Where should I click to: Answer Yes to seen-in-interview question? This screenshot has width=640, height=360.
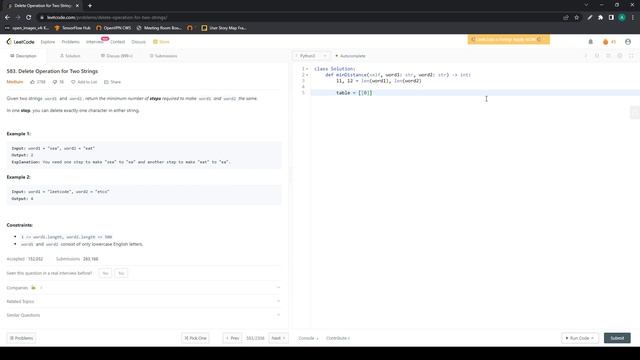point(105,273)
